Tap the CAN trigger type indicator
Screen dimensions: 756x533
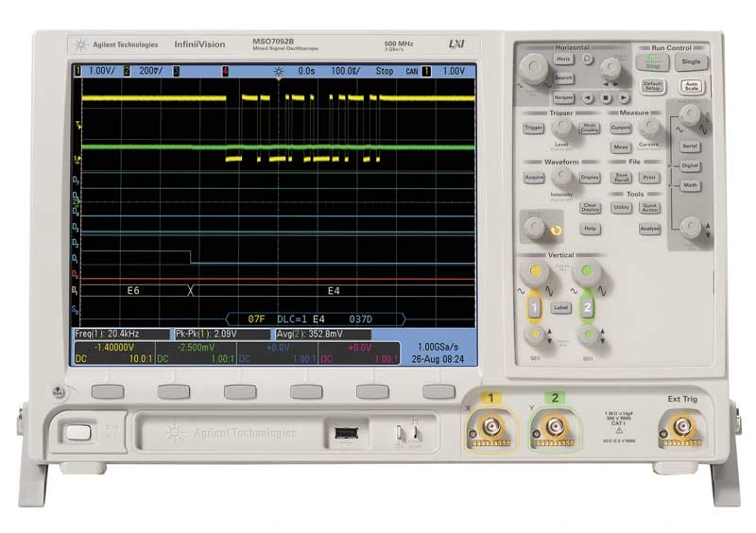[412, 72]
